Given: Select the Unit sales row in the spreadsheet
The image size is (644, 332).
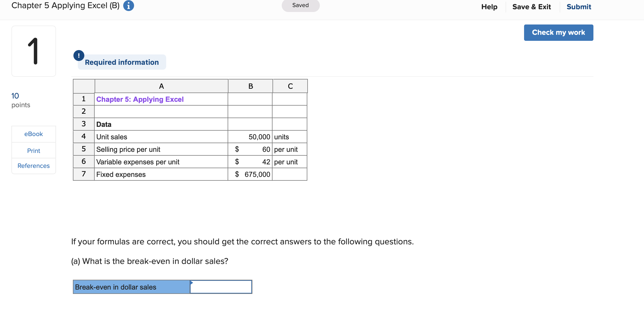Looking at the screenshot, I should tap(112, 137).
